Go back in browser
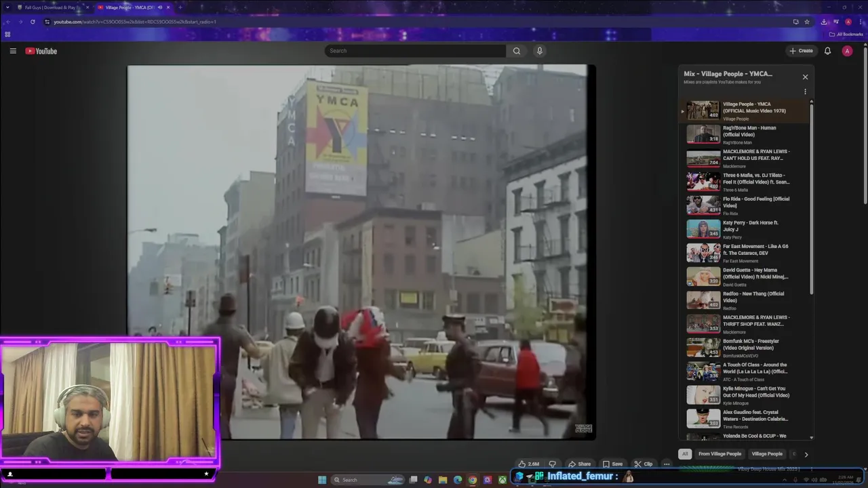The image size is (868, 488). [7, 22]
